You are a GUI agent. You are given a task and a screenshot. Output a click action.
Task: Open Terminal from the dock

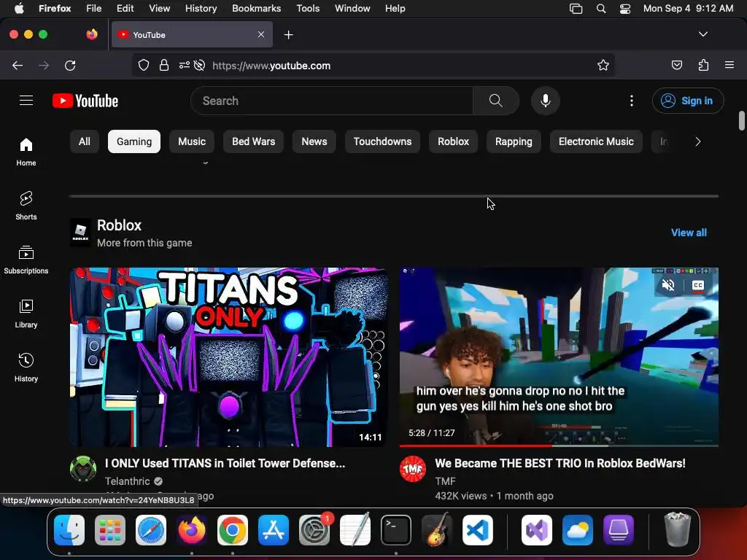click(396, 530)
